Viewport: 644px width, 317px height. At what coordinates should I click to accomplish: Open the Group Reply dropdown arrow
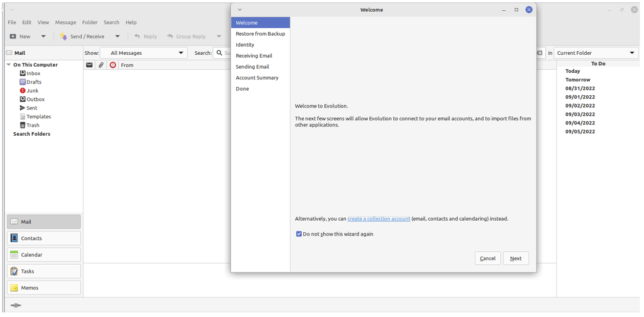219,36
